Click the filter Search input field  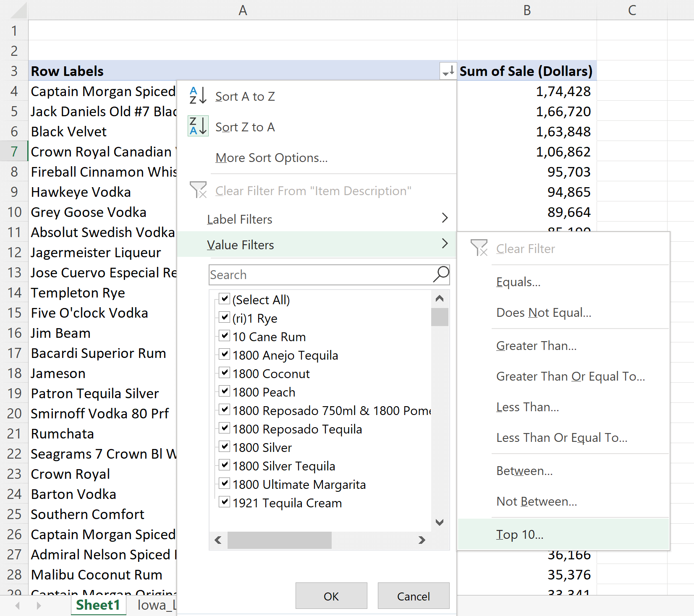[329, 275]
